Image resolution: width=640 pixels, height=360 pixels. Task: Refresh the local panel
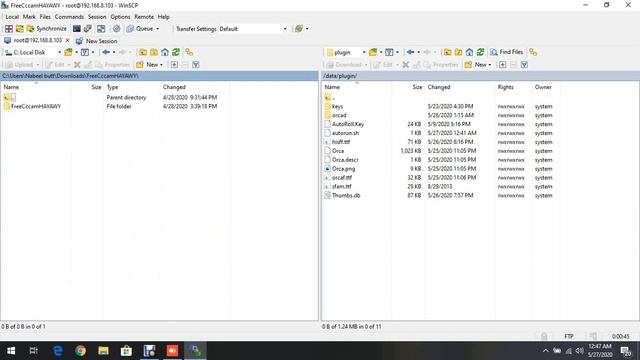176,52
